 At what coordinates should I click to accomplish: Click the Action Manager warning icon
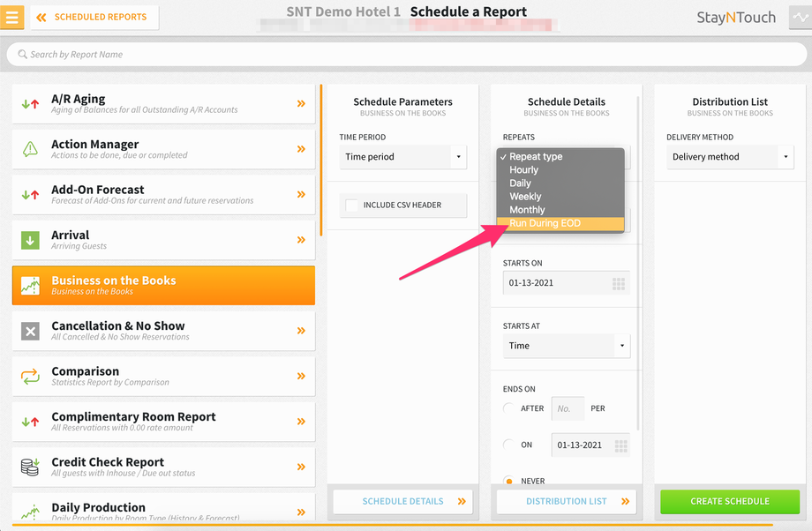(x=31, y=149)
